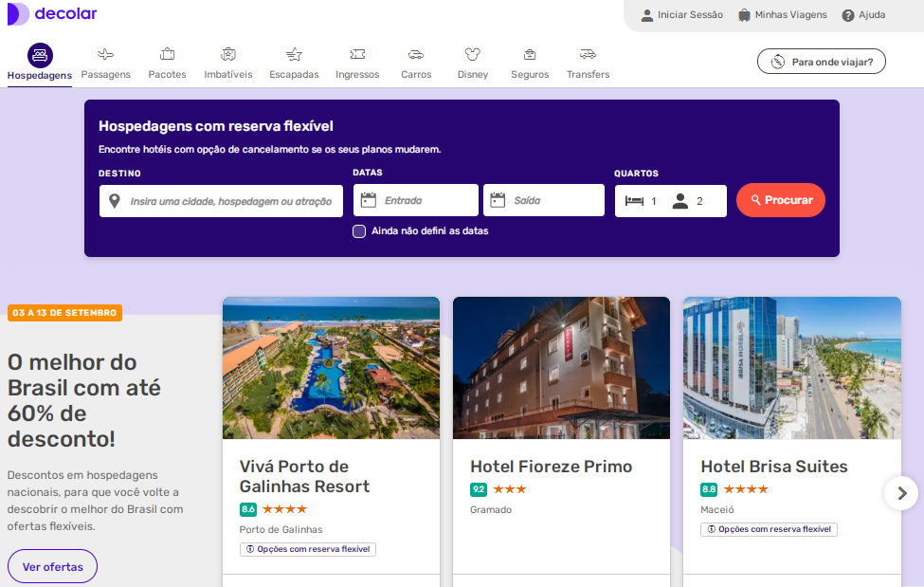Viewport: 924px width, 587px height.
Task: Switch to the Imbatíveis tab label
Action: [x=228, y=74]
